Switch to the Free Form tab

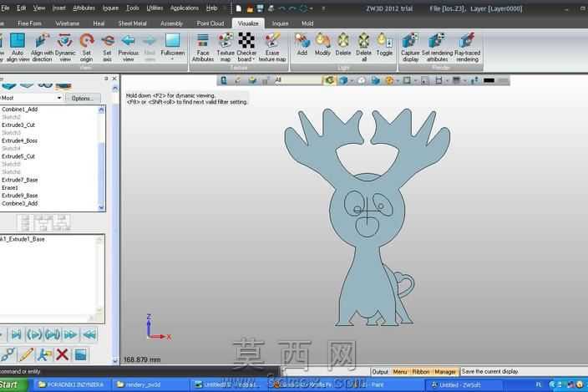pyautogui.click(x=29, y=23)
